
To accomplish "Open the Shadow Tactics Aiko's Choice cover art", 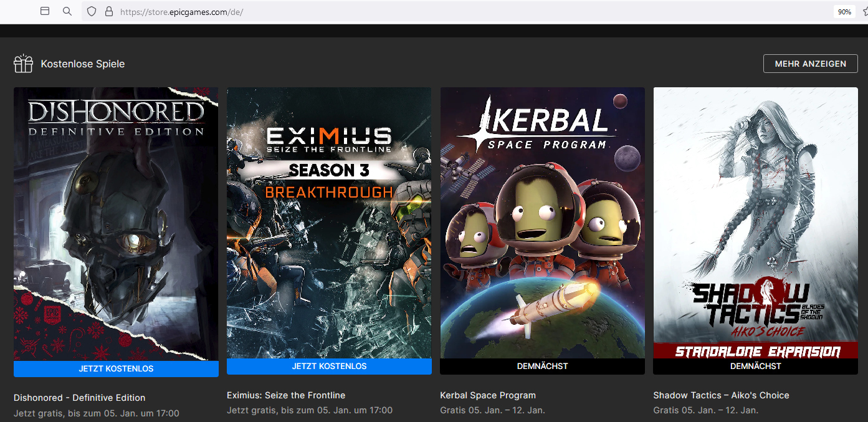I will 755,223.
